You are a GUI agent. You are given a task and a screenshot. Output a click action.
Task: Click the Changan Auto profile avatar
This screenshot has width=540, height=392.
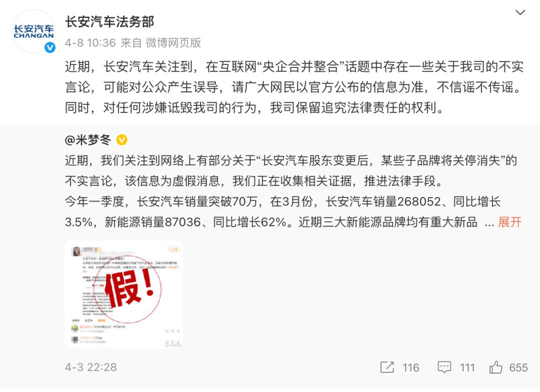[34, 31]
